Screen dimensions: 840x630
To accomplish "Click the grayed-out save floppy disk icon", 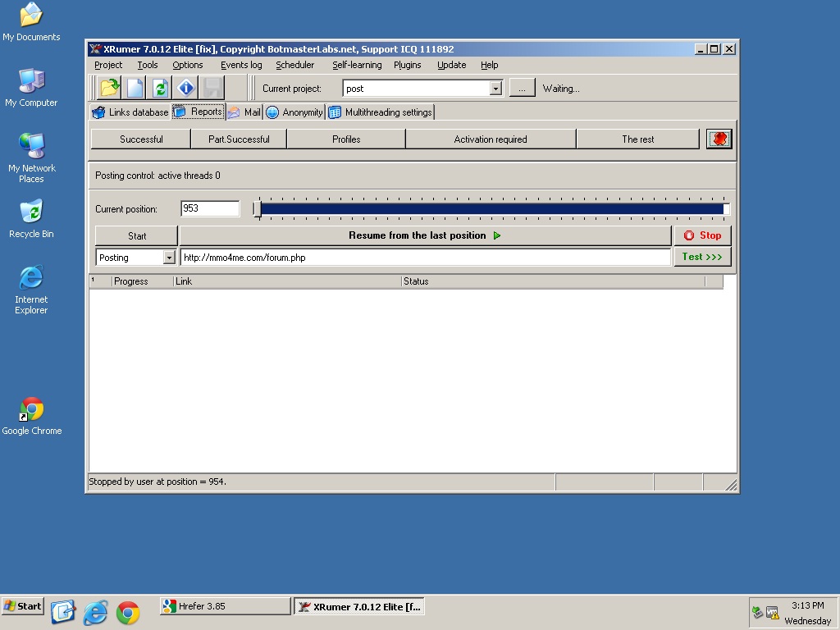I will [x=212, y=88].
